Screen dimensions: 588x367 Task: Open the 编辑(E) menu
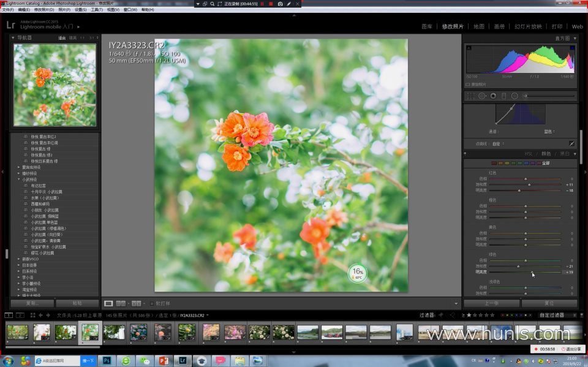[x=24, y=10]
